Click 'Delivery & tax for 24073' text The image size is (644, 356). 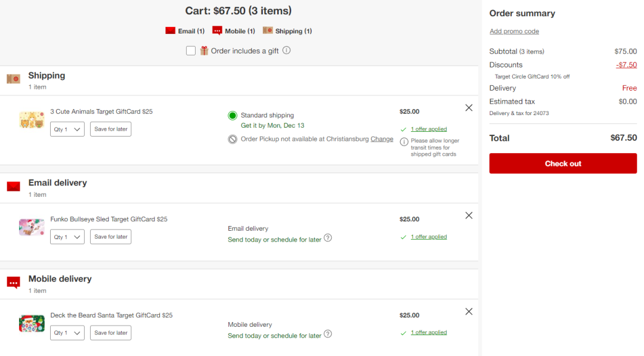pos(519,113)
